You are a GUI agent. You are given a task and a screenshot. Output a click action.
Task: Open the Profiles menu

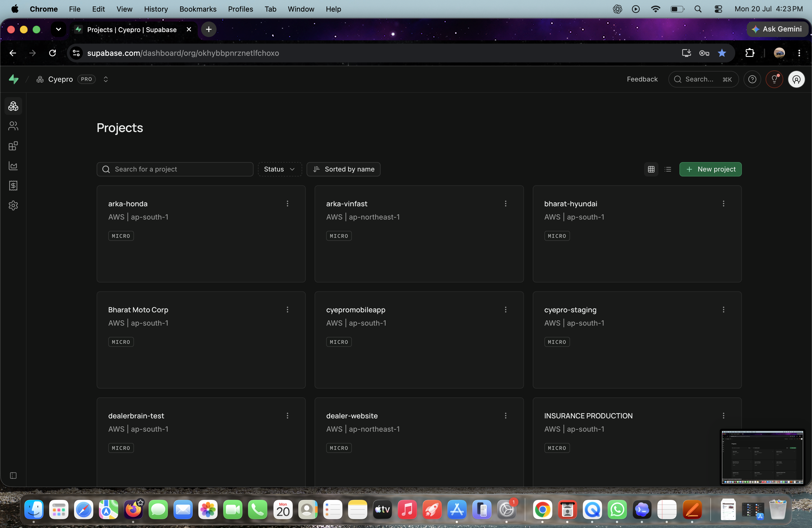[x=240, y=9]
